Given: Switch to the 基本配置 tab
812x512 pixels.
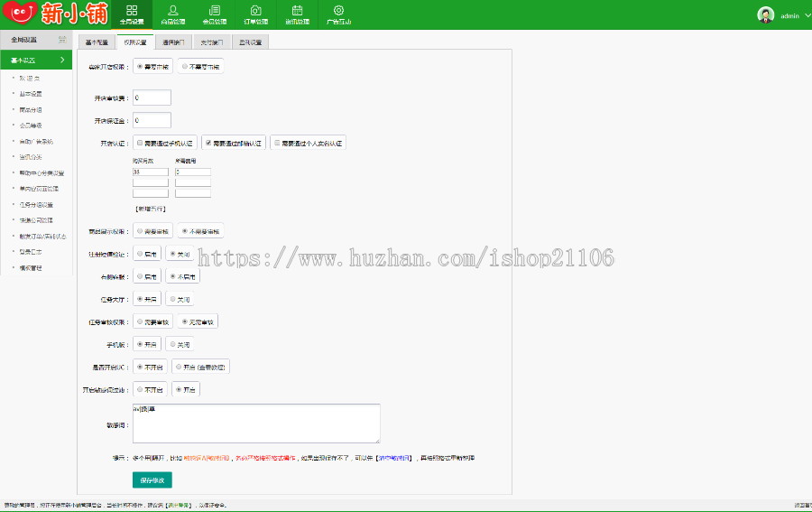Looking at the screenshot, I should (x=97, y=42).
